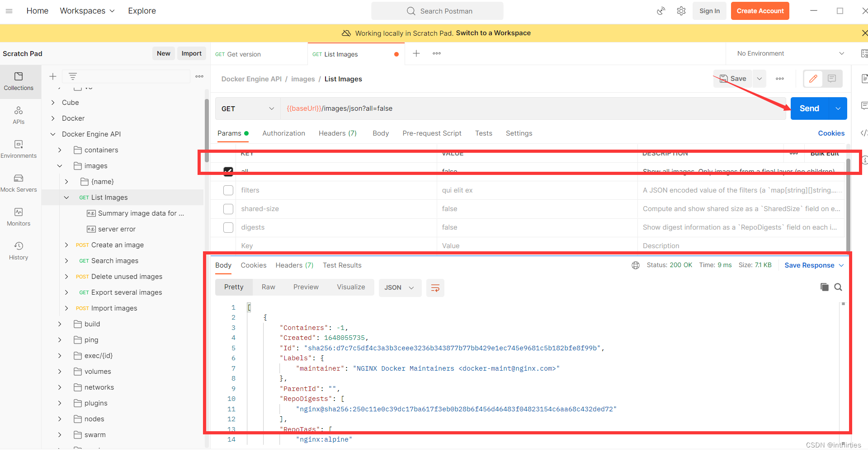This screenshot has width=868, height=452.
Task: Expand the Cube collection
Action: [x=53, y=103]
